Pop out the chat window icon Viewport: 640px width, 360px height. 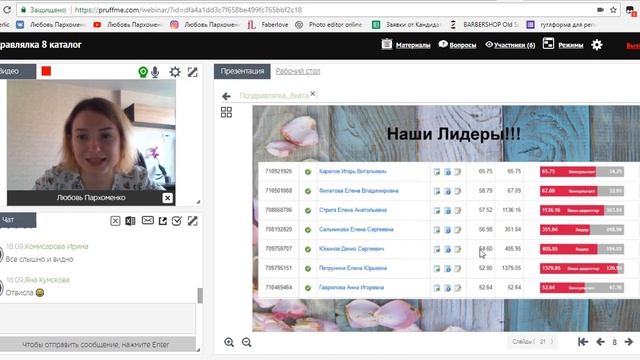tap(162, 221)
